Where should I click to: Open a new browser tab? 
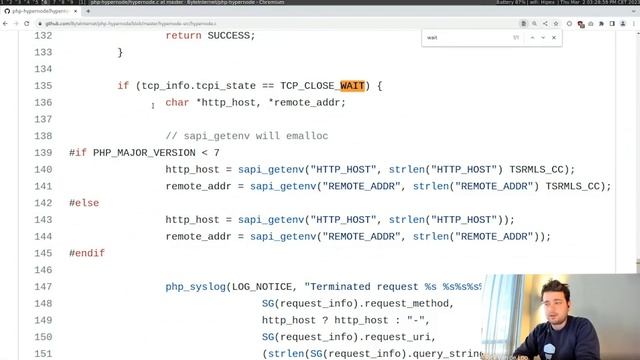coord(88,11)
